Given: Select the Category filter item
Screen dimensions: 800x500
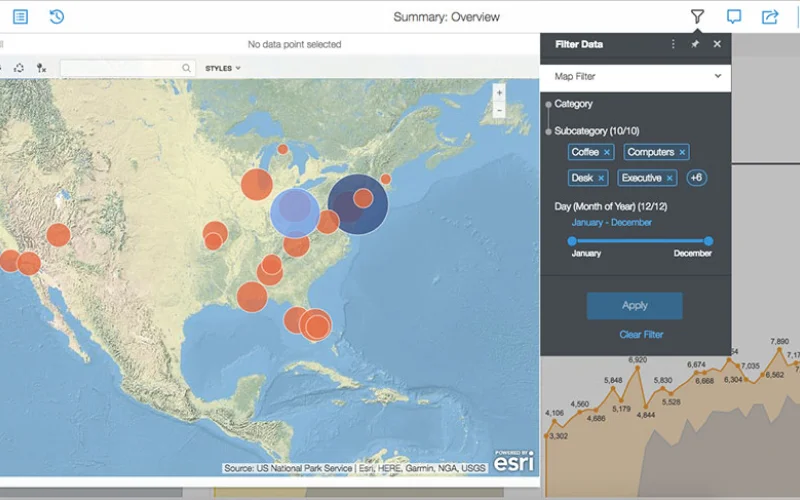Looking at the screenshot, I should point(573,104).
